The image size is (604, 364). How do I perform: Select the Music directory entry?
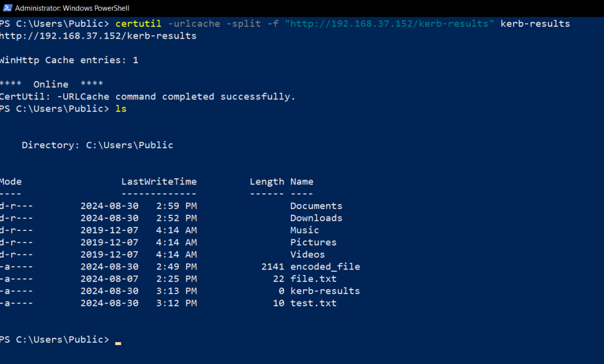304,230
